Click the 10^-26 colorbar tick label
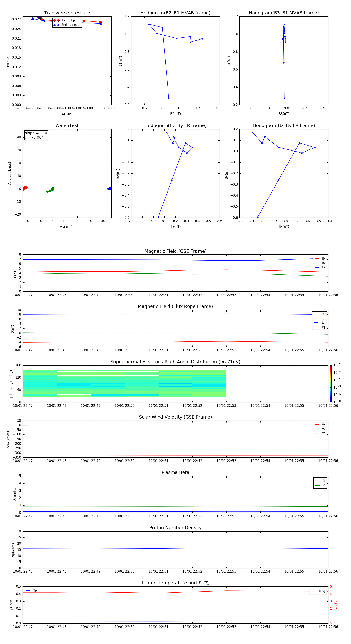The image size is (351, 644). (x=337, y=365)
